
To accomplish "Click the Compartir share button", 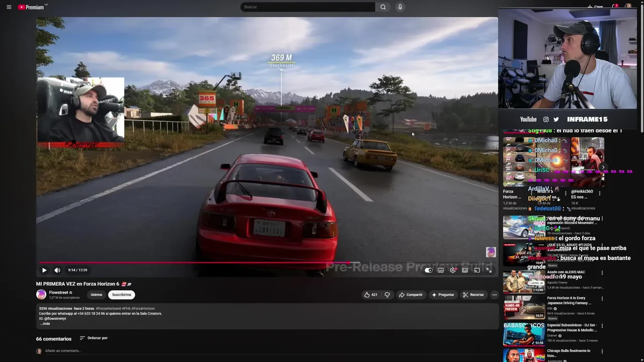I will (411, 295).
